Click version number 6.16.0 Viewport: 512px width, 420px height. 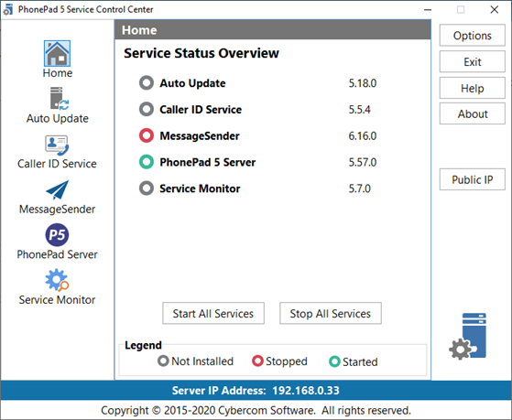363,135
